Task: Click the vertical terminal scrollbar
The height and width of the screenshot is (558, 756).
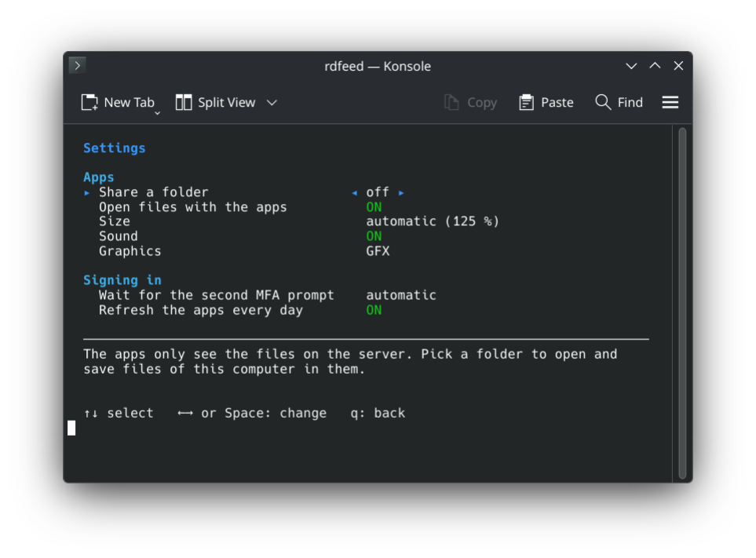Action: coord(682,303)
